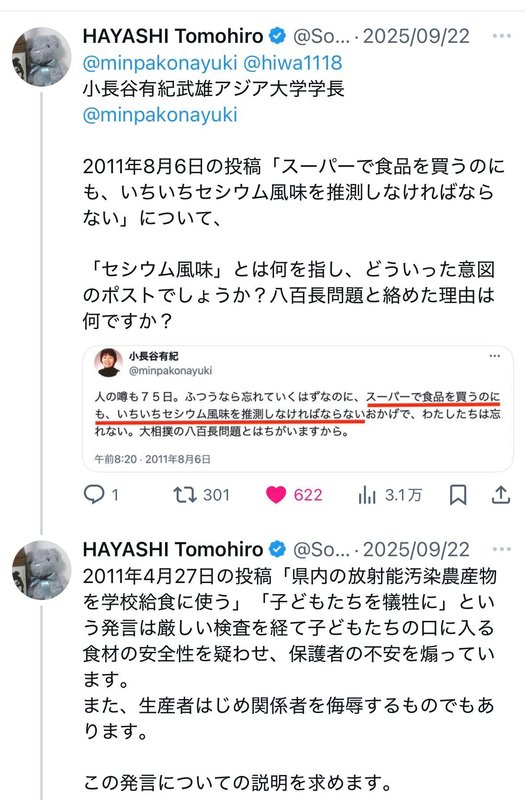Open @minpakonayuki mention in reply line

click(160, 63)
